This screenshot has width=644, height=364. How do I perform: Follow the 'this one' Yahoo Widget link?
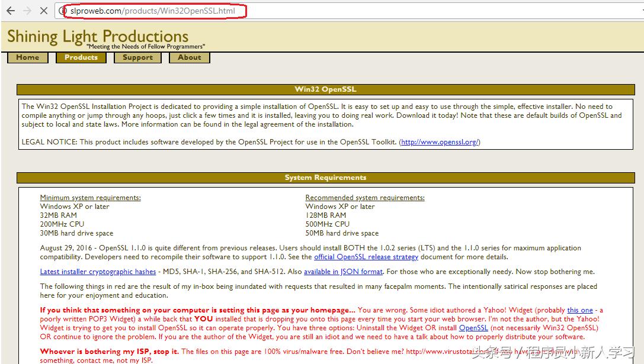pyautogui.click(x=579, y=310)
